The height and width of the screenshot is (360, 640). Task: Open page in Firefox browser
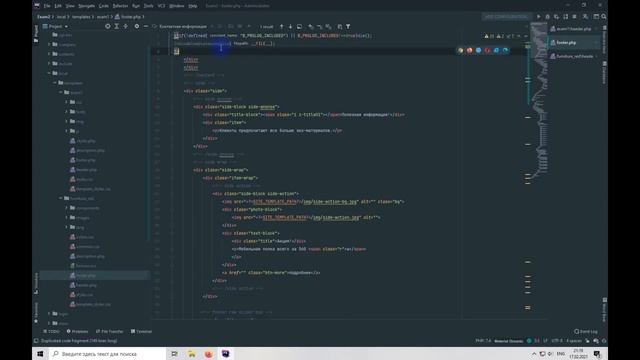click(469, 50)
